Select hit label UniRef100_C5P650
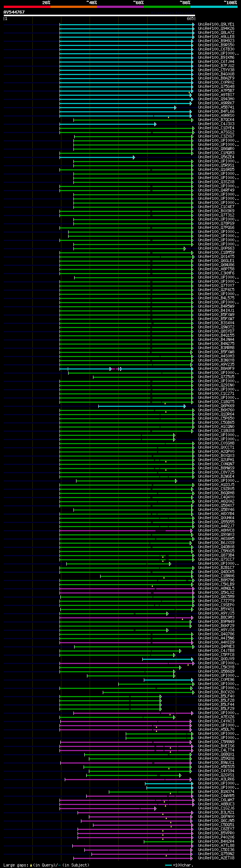 [x=216, y=419]
